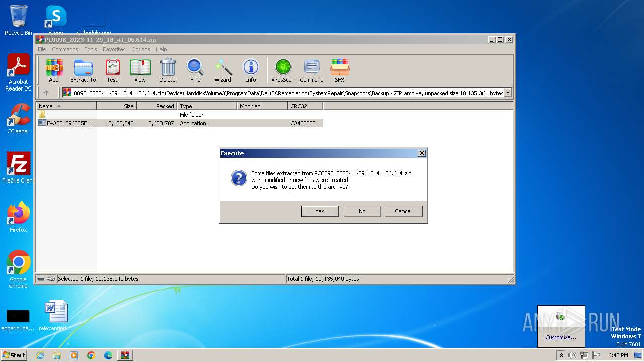Sort by Modified column header
Viewport: 644px width, 362px height.
pyautogui.click(x=262, y=106)
